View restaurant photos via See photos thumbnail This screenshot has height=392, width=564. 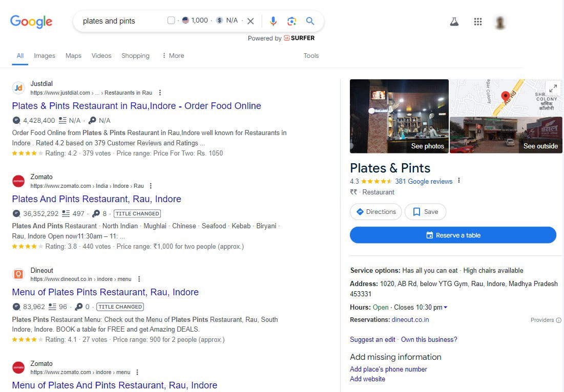tap(399, 116)
